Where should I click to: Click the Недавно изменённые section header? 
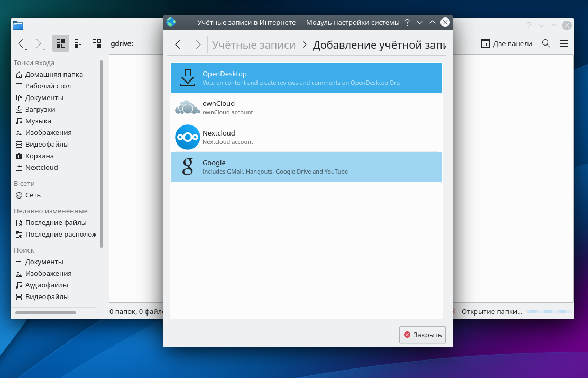(x=51, y=211)
